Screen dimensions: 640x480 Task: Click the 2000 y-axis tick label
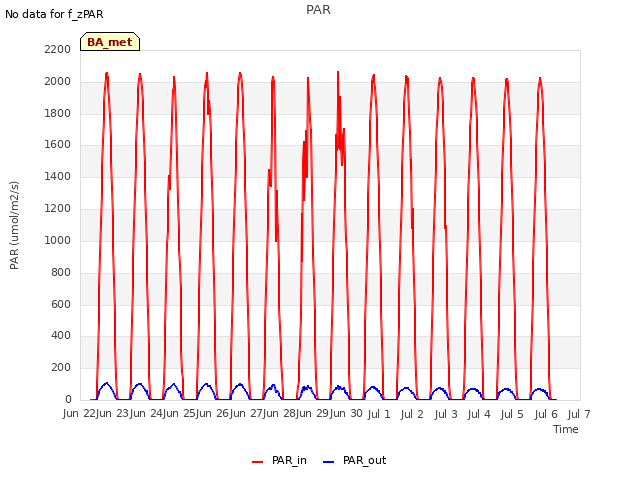[58, 81]
